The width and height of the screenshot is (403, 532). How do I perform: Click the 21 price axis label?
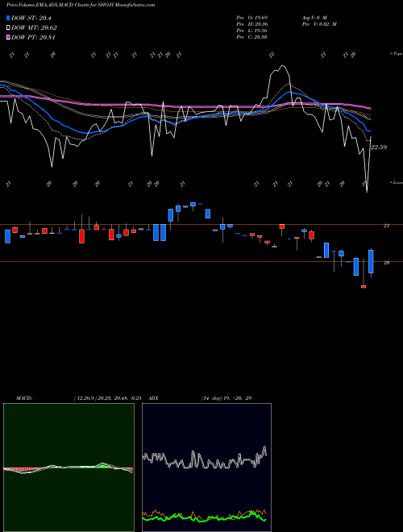pyautogui.click(x=386, y=226)
